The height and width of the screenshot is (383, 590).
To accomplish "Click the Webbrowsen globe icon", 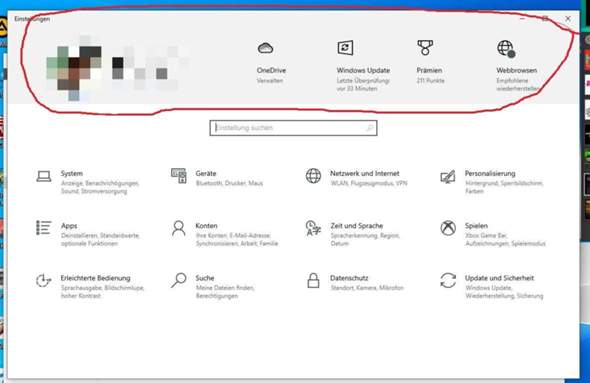I will click(x=506, y=49).
